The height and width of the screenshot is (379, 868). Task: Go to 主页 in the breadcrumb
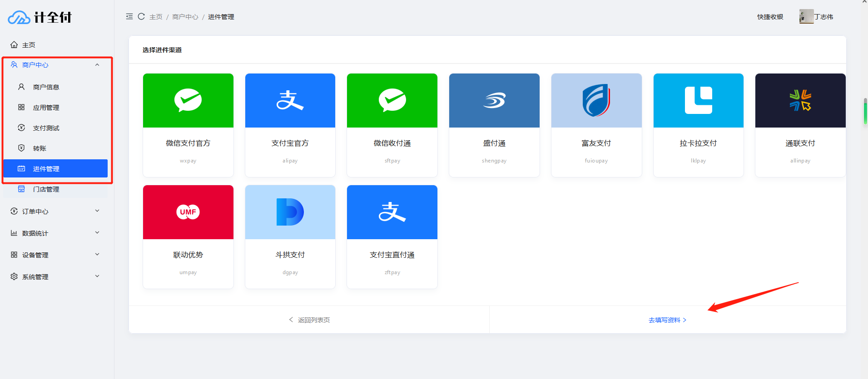(156, 17)
